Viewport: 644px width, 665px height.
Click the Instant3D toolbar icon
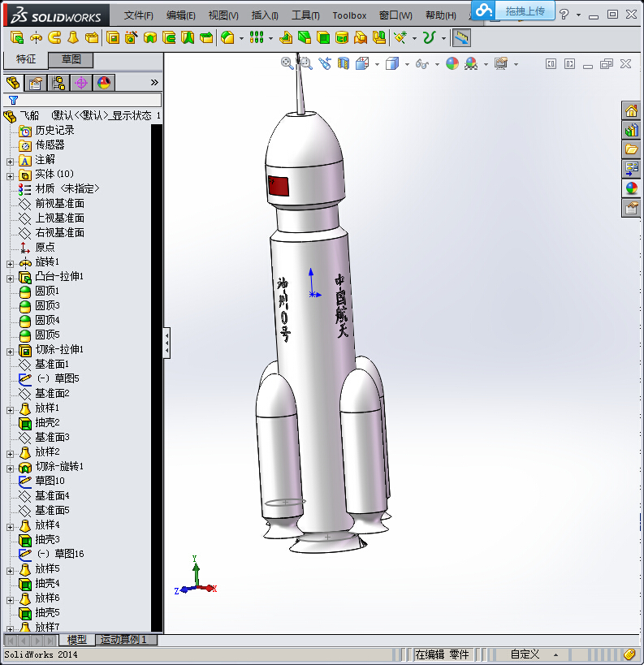[461, 37]
